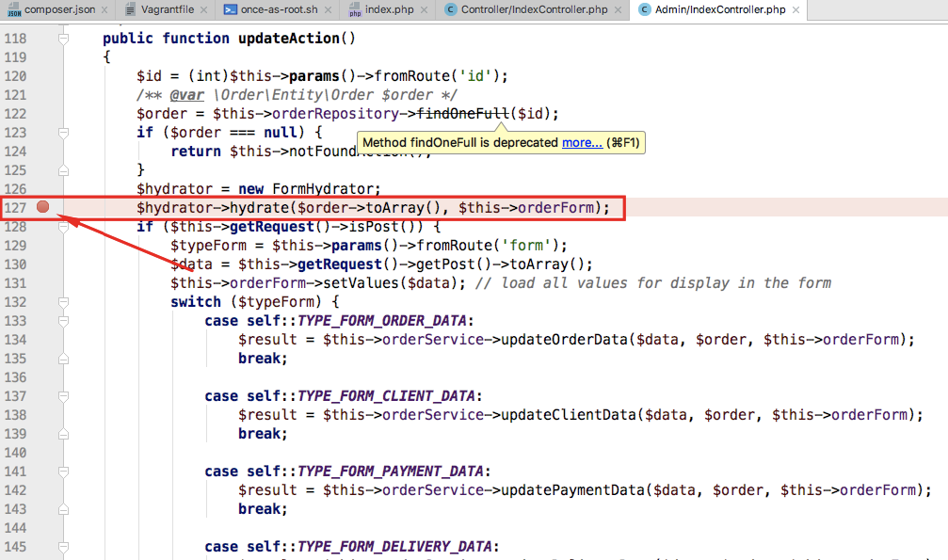Image resolution: width=948 pixels, height=560 pixels.
Task: Fold the TYPE_FORM_CLIENT_DATA case at line 137
Action: coord(63,396)
